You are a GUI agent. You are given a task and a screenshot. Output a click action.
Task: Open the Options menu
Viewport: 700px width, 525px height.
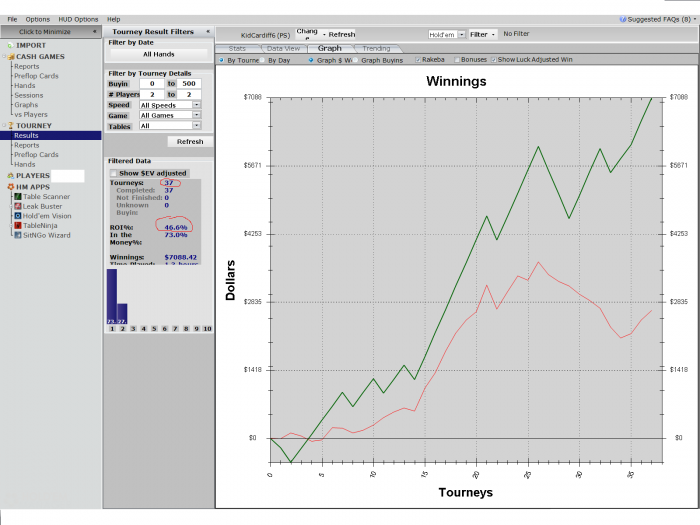click(38, 19)
